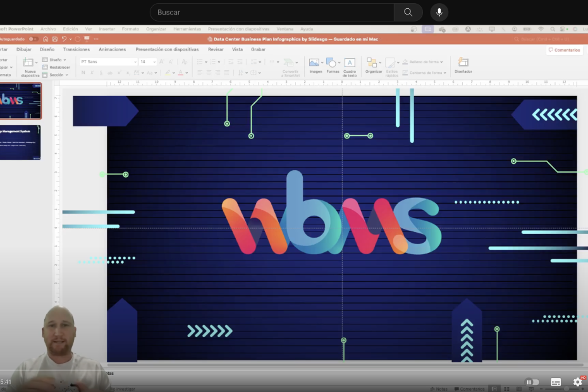Image resolution: width=588 pixels, height=392 pixels.
Task: Open the Insertar menu in menu bar
Action: [x=107, y=29]
